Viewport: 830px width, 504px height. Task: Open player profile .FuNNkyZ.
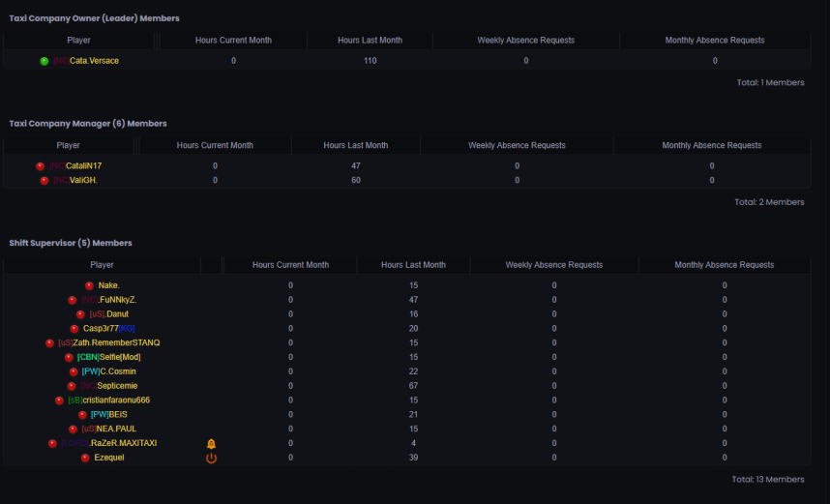pyautogui.click(x=109, y=300)
